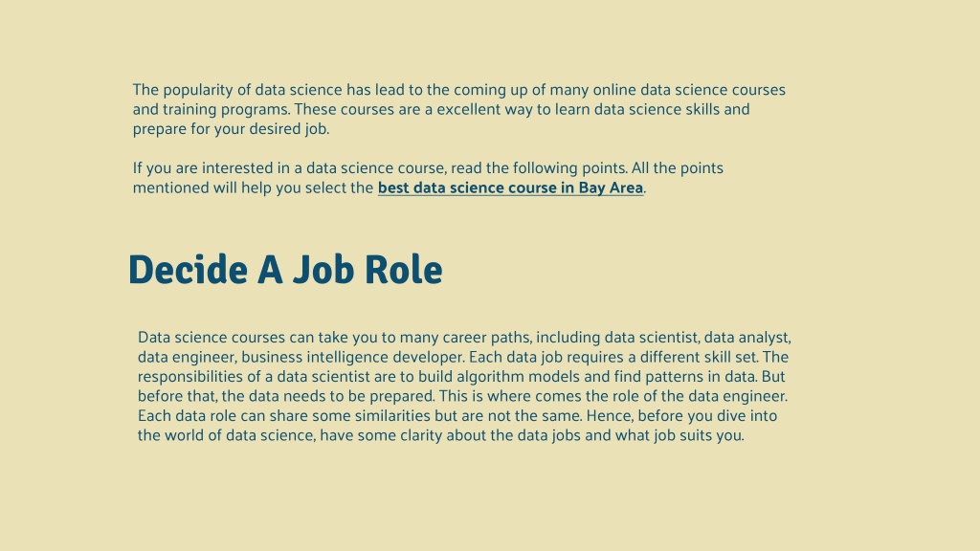Click the paragraph starting 'The popularity of data science'
The height and width of the screenshot is (551, 980).
pyautogui.click(x=458, y=109)
